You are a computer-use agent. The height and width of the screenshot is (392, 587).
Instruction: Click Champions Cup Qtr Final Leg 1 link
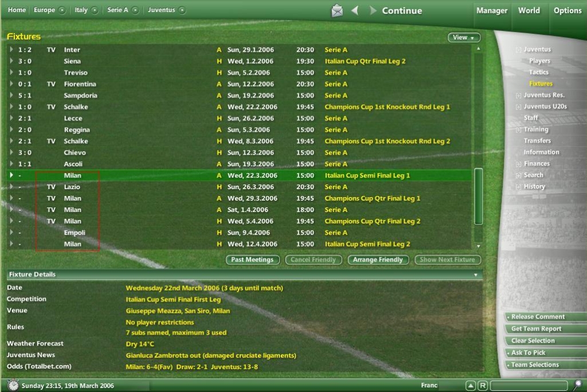tap(373, 198)
